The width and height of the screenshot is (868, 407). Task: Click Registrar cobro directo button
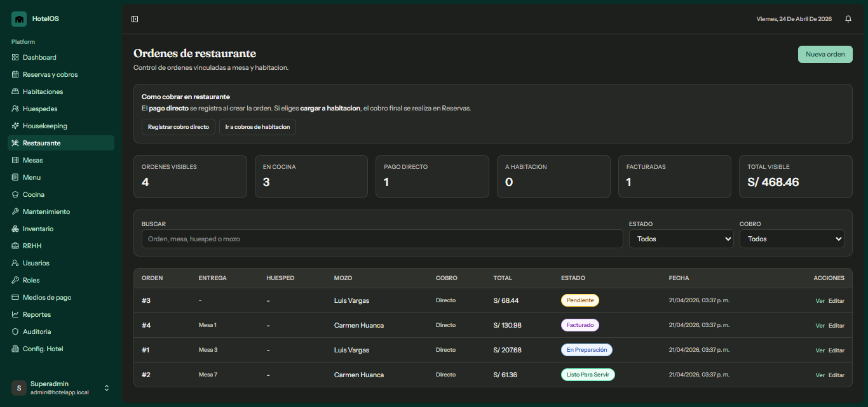click(178, 127)
